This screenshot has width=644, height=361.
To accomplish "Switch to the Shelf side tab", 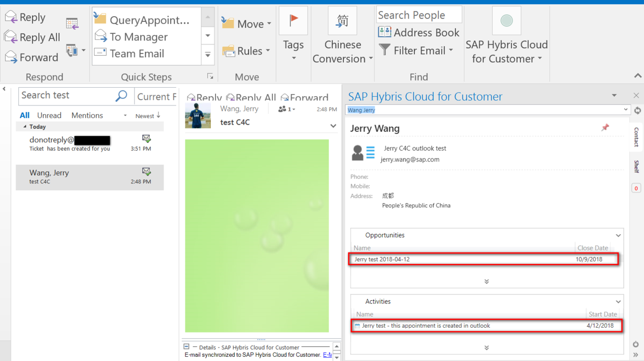I will (x=636, y=166).
